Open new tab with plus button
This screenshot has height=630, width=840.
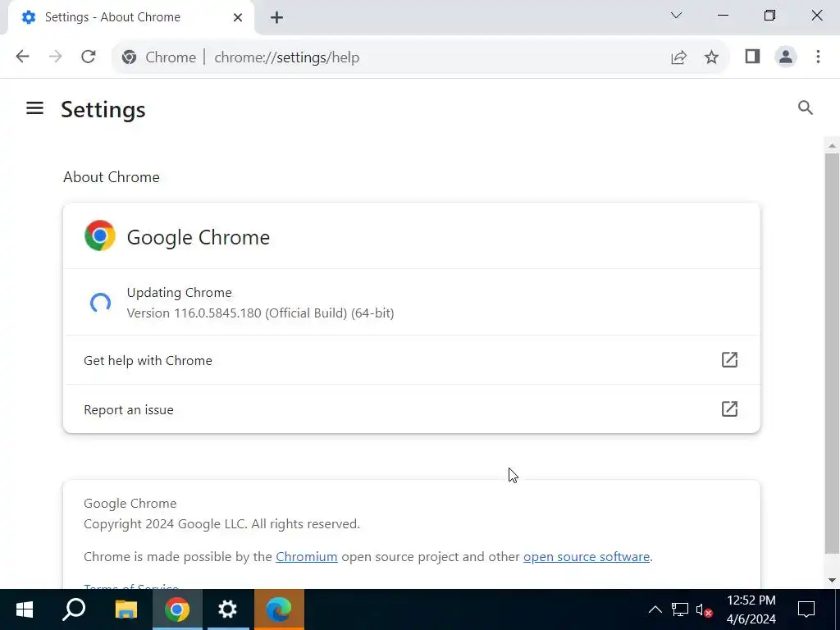point(276,17)
